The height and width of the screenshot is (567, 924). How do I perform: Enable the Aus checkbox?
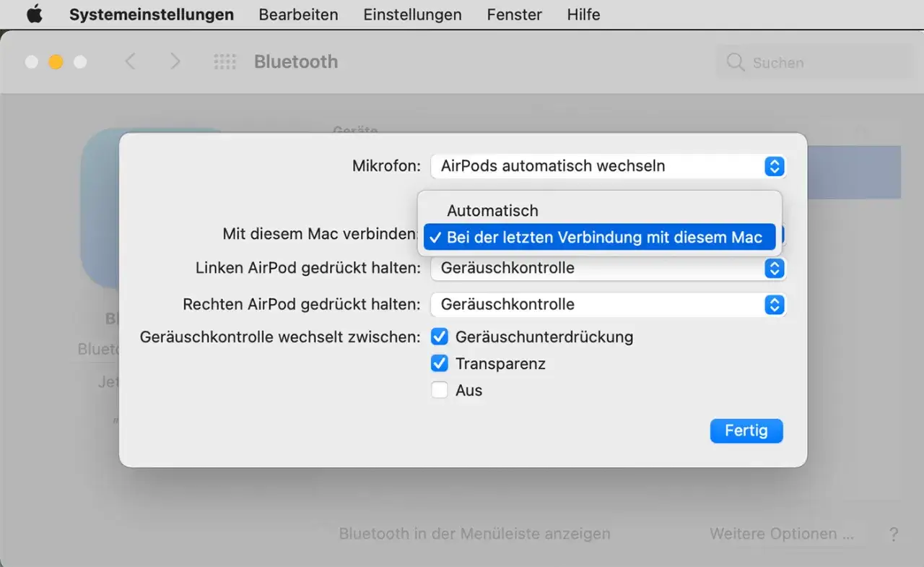[x=440, y=390]
